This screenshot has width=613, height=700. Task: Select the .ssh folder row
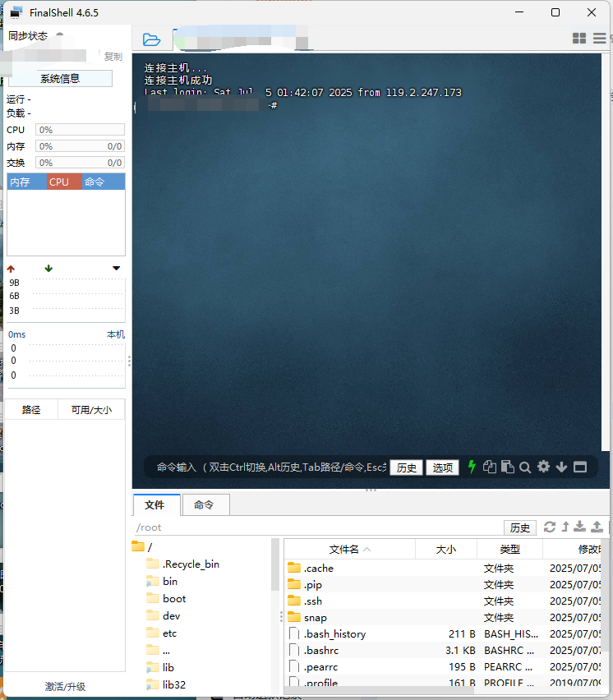(x=442, y=601)
